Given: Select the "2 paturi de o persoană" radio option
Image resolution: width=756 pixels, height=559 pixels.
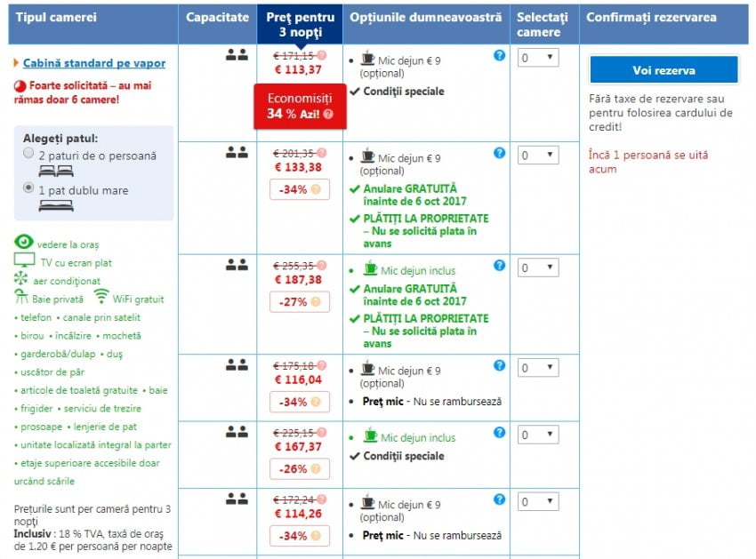Looking at the screenshot, I should pos(28,155).
